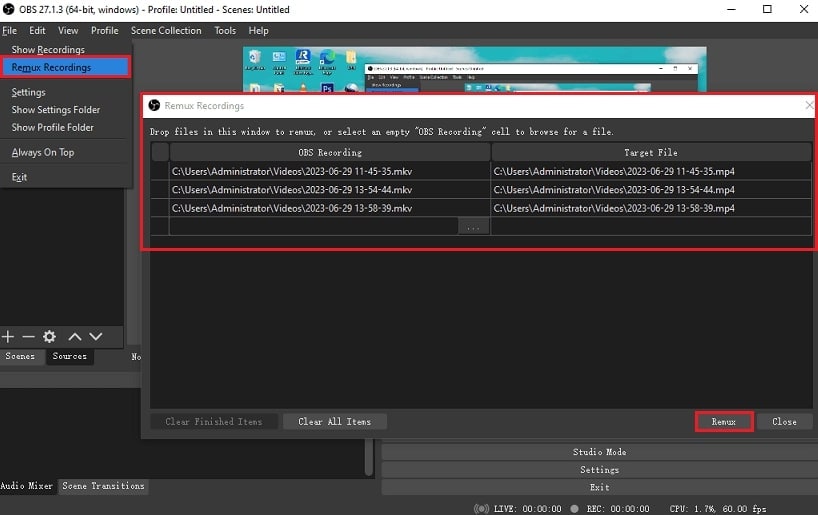Move source up with arrow icon
Screen dimensions: 818x515
tap(75, 337)
